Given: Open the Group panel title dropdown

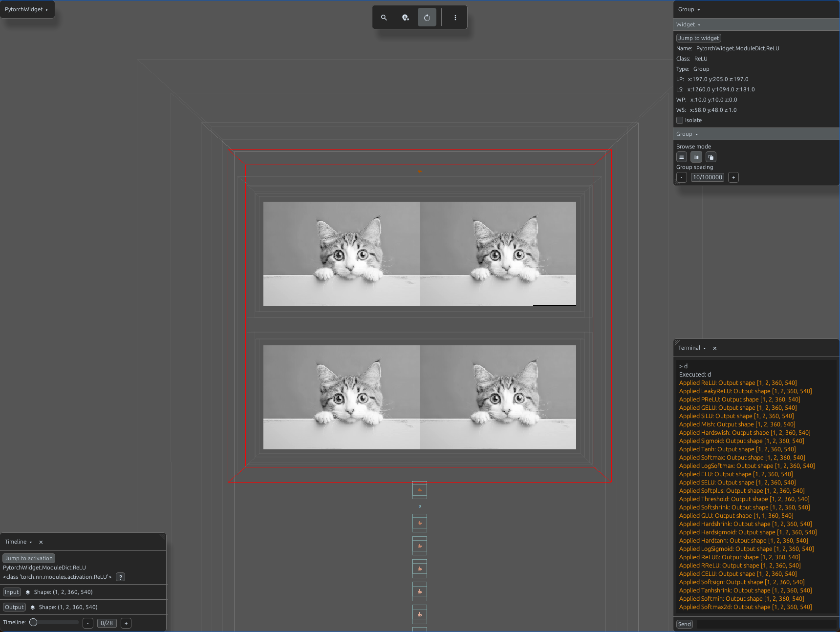Looking at the screenshot, I should tap(689, 9).
